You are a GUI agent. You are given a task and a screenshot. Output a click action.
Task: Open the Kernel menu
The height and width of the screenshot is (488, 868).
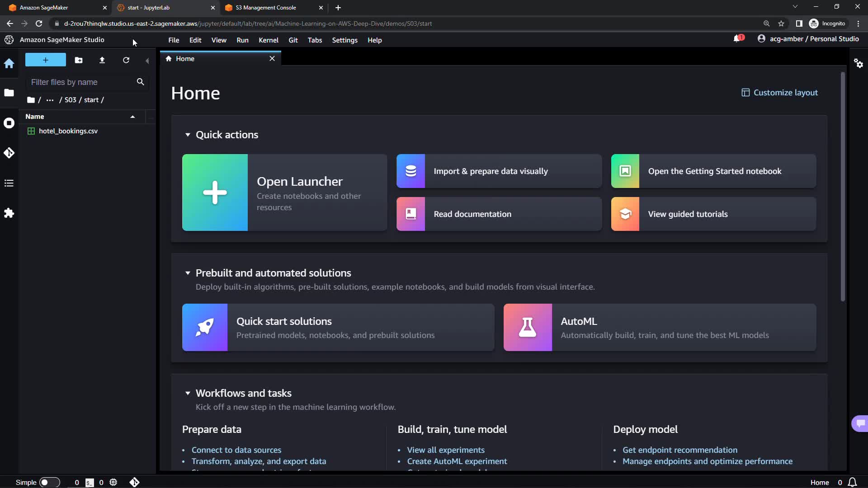click(268, 40)
